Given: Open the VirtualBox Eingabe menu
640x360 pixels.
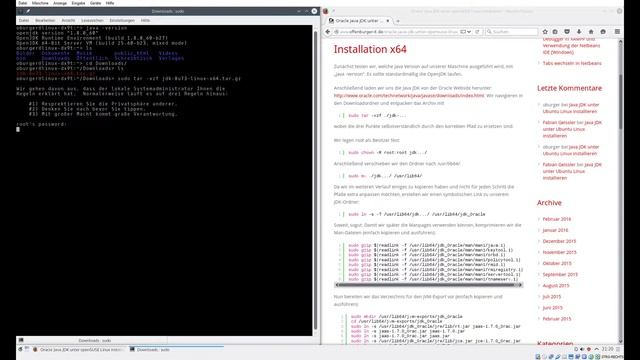Looking at the screenshot, I should tap(78, 3).
